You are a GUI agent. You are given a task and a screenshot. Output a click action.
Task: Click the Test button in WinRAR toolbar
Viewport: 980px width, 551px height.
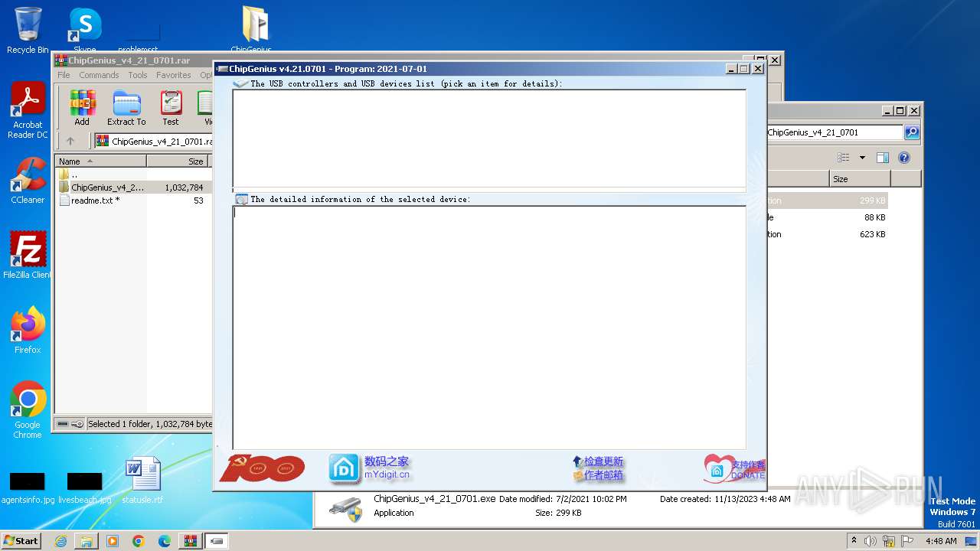click(171, 108)
